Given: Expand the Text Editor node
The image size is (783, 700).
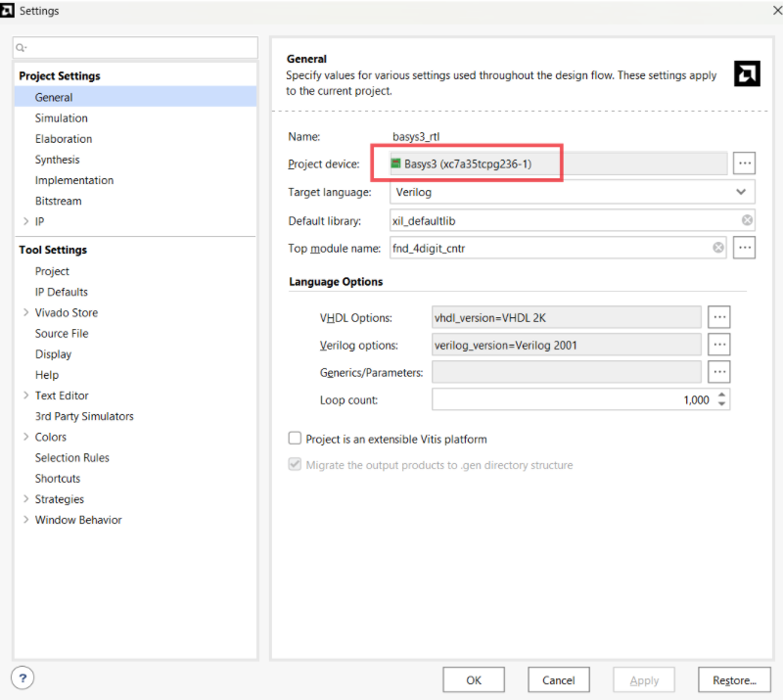Looking at the screenshot, I should 26,396.
